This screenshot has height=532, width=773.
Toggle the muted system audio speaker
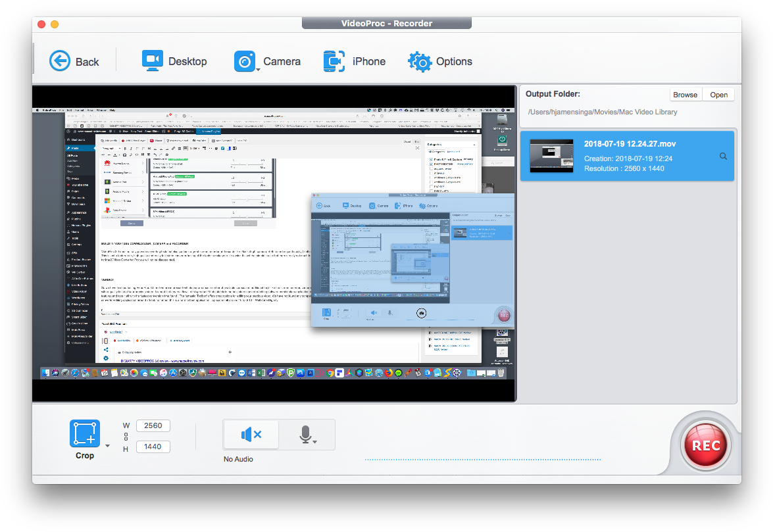[x=251, y=435]
